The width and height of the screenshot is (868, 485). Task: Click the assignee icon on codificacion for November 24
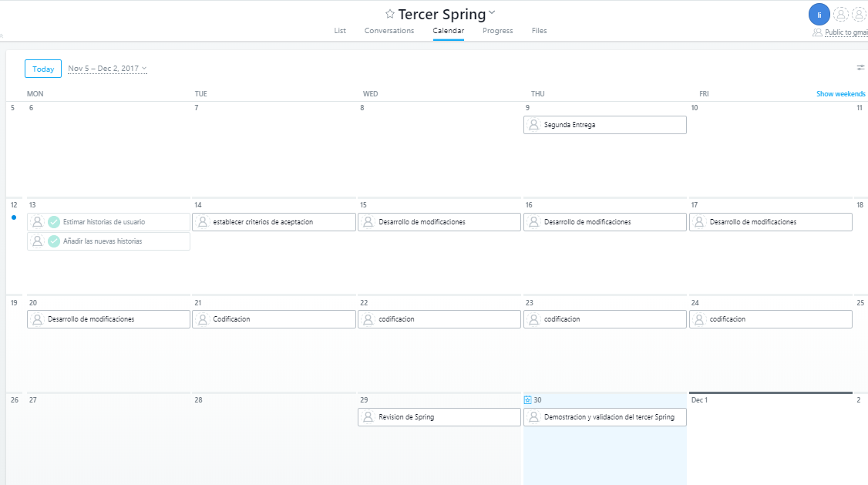tap(698, 318)
